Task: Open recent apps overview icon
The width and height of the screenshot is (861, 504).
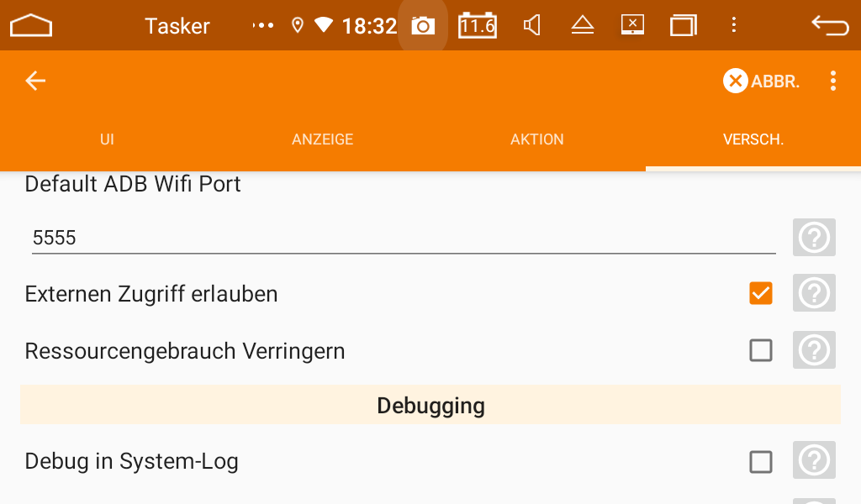Action: coord(683,26)
